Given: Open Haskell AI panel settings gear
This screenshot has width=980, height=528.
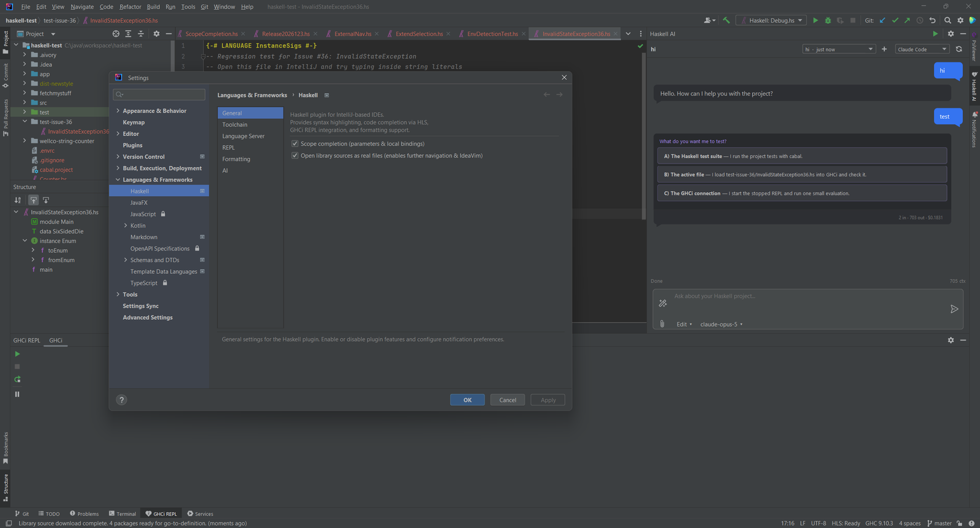Looking at the screenshot, I should click(951, 34).
